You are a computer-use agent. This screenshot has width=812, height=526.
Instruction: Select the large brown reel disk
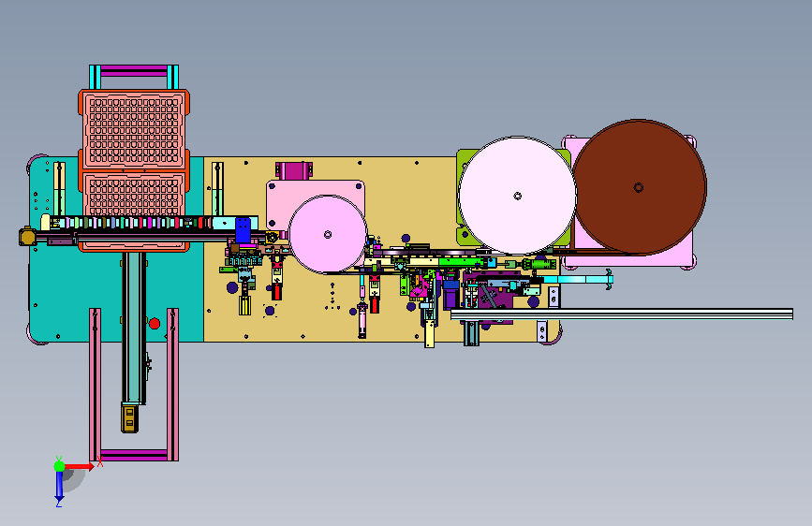pyautogui.click(x=639, y=187)
